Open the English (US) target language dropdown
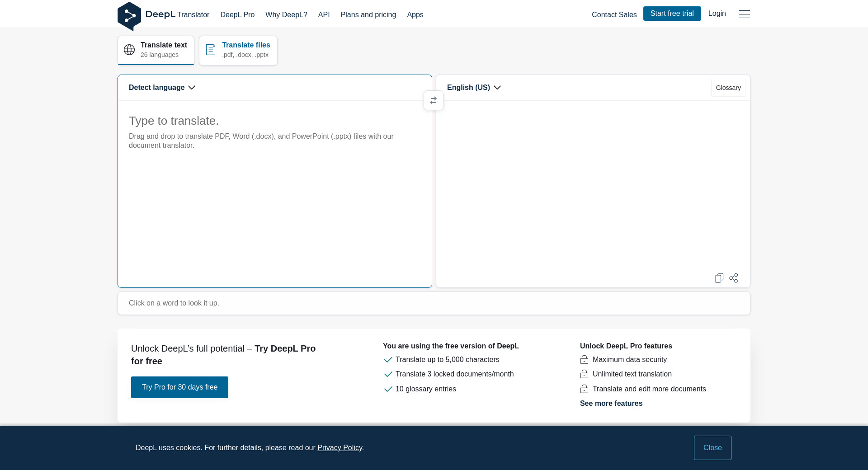The width and height of the screenshot is (868, 470). pyautogui.click(x=474, y=88)
